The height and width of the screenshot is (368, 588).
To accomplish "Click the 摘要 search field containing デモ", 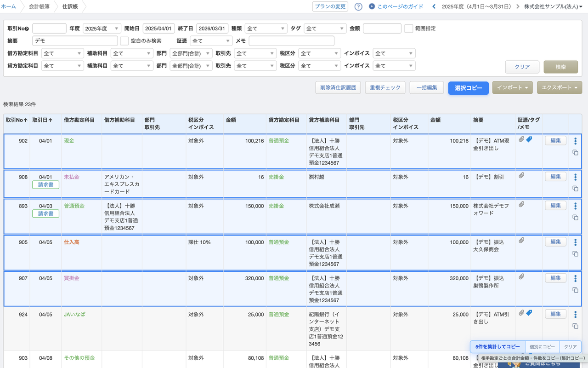I will 75,41.
